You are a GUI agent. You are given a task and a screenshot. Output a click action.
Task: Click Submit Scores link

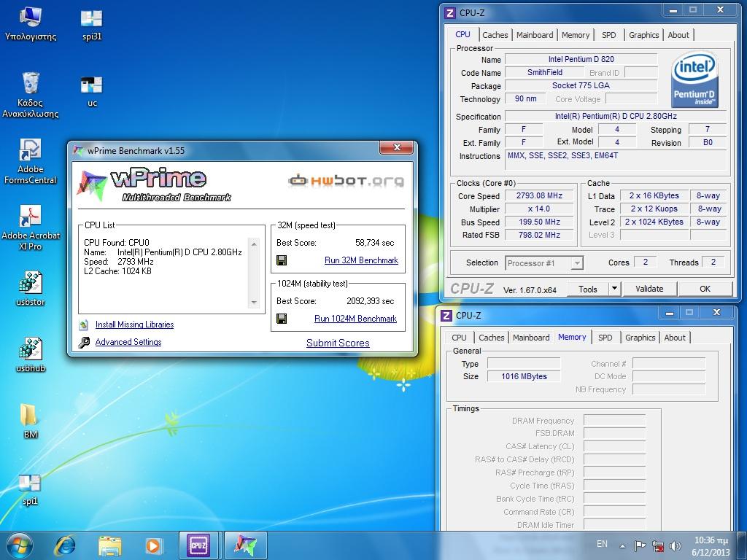pos(338,343)
